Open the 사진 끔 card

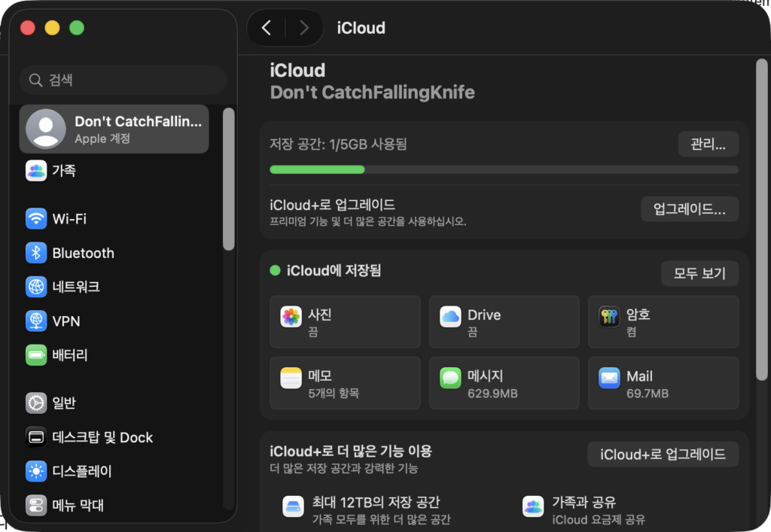345,322
